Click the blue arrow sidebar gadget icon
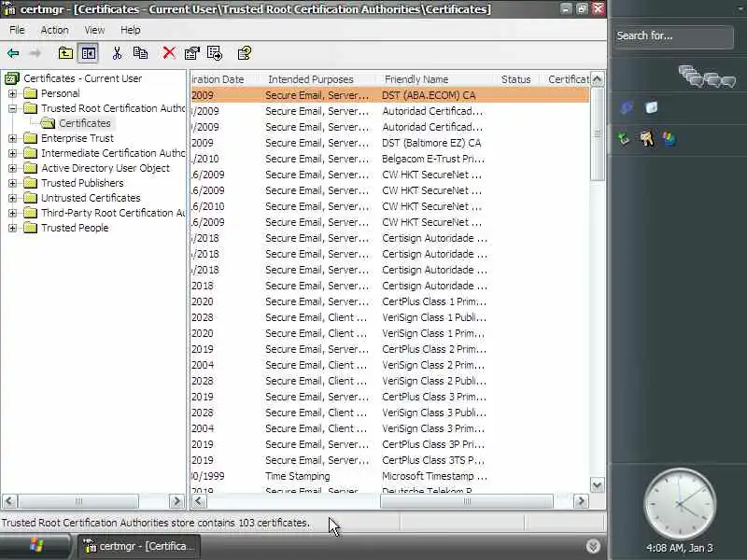747x560 pixels. [627, 107]
